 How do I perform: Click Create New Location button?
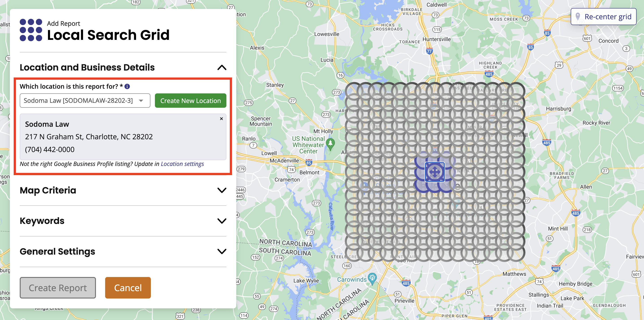(x=191, y=101)
